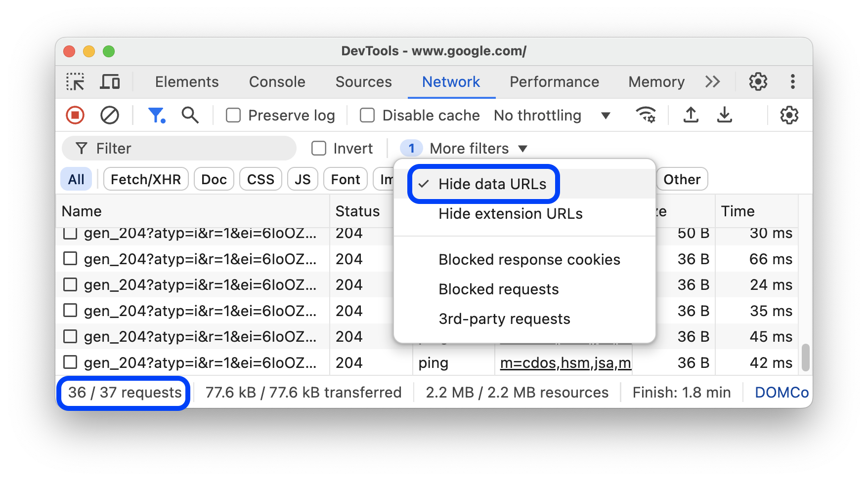Select the Hide extension URLs option
Image resolution: width=868 pixels, height=481 pixels.
click(510, 213)
